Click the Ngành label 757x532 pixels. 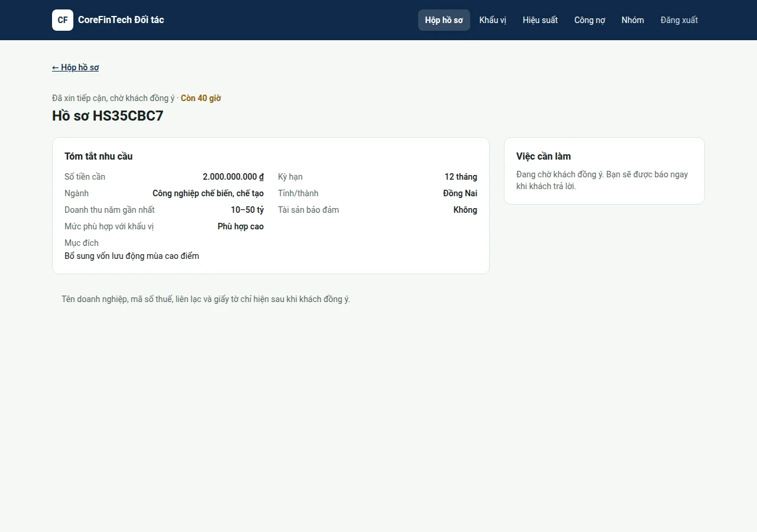77,193
